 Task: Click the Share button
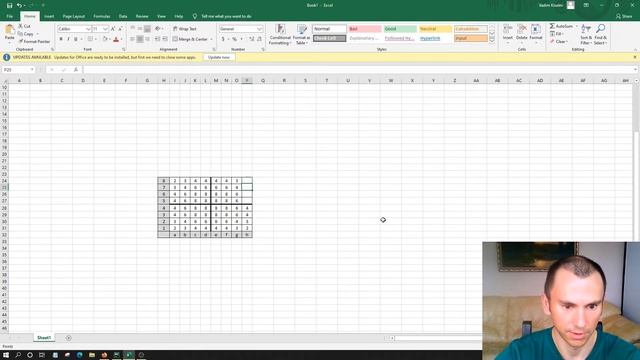[624, 16]
